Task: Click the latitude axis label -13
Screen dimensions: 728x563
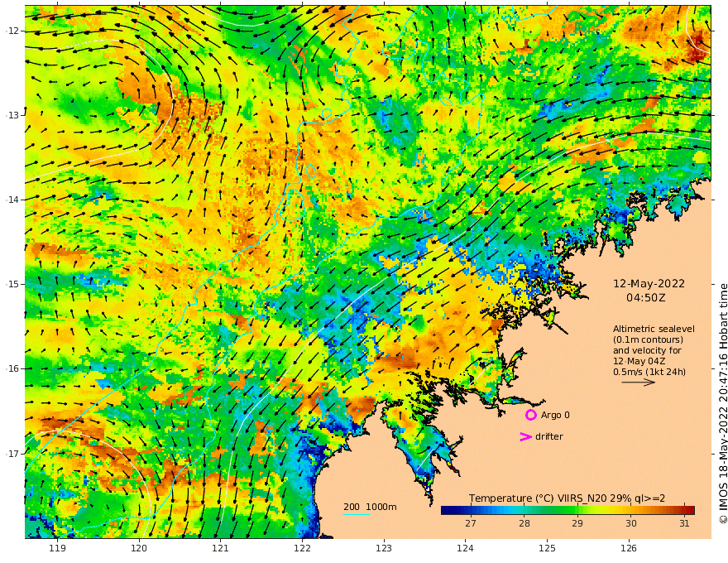Action: 12,115
